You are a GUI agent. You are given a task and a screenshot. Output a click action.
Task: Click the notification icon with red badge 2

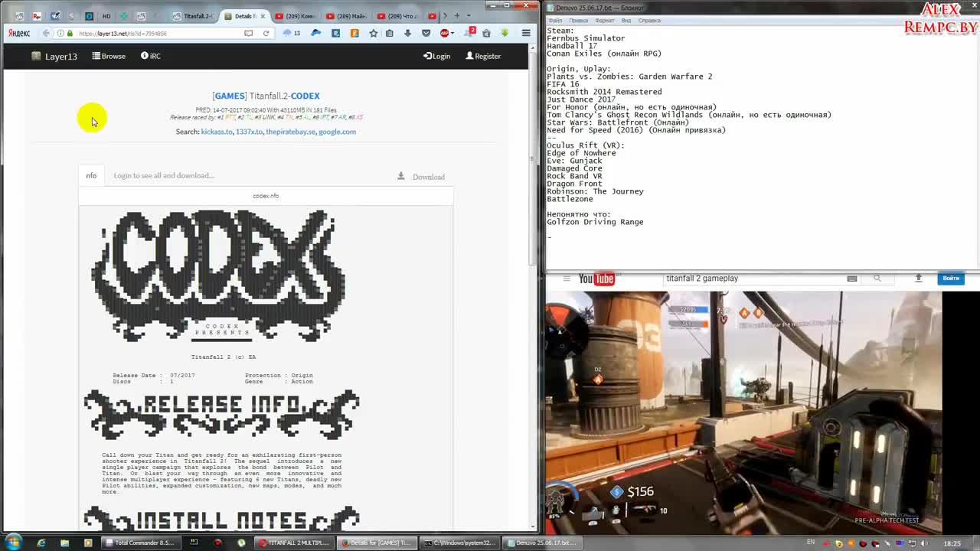[470, 32]
